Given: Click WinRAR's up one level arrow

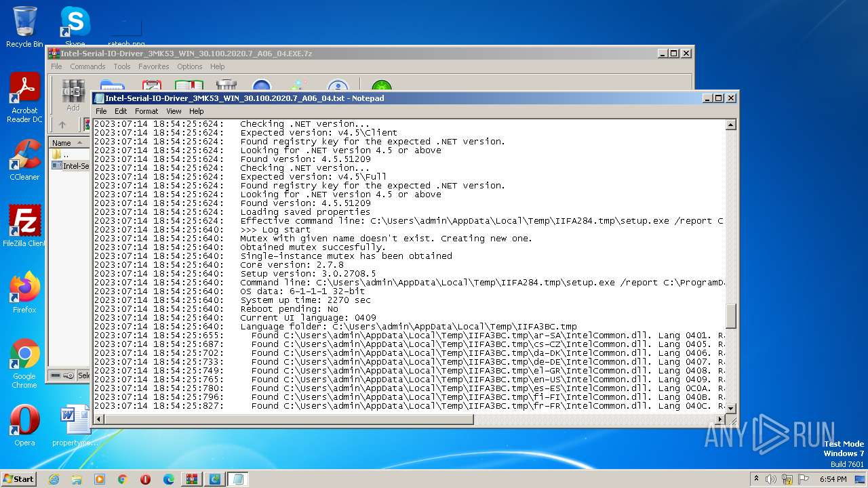Looking at the screenshot, I should pos(62,125).
